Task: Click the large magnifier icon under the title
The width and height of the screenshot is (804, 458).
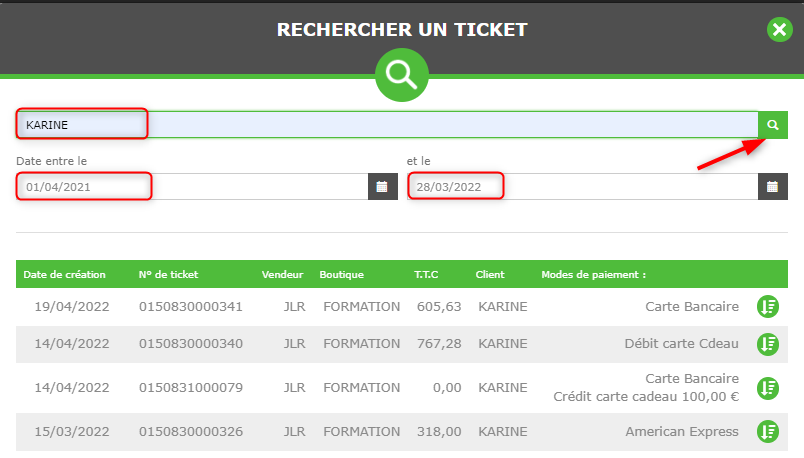Action: (402, 75)
